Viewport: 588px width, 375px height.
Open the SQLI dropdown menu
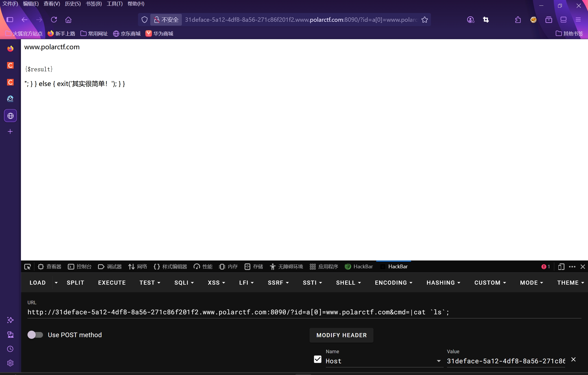(184, 283)
